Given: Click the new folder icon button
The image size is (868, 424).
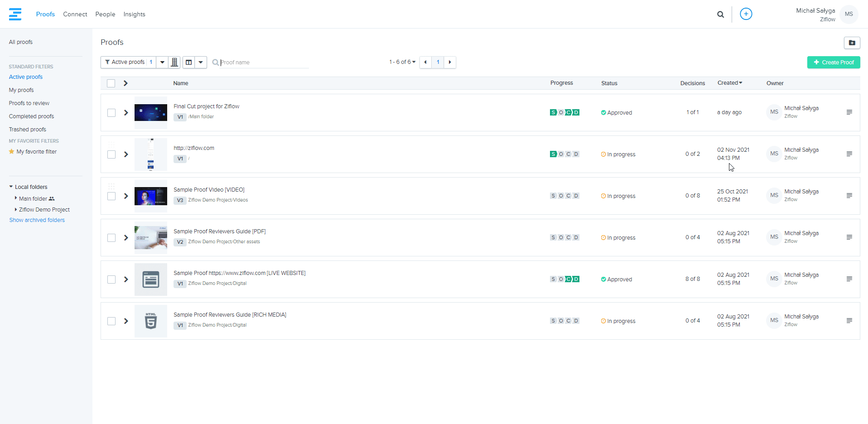Looking at the screenshot, I should coord(852,43).
